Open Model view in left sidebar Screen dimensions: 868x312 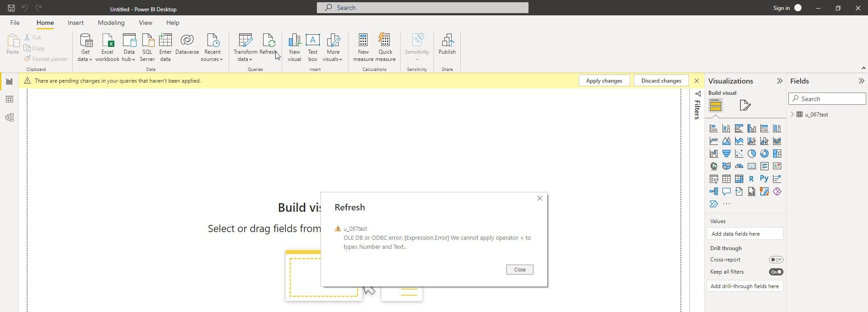click(9, 118)
